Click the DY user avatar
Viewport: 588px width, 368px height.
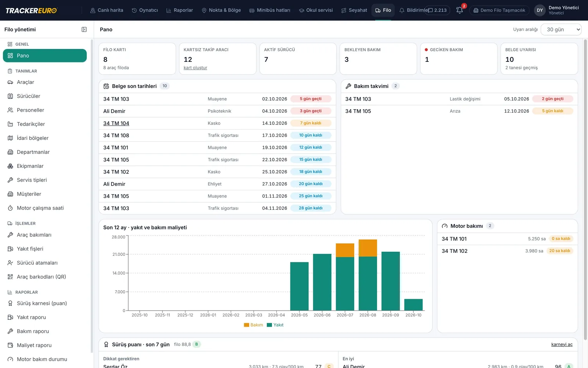coord(539,10)
